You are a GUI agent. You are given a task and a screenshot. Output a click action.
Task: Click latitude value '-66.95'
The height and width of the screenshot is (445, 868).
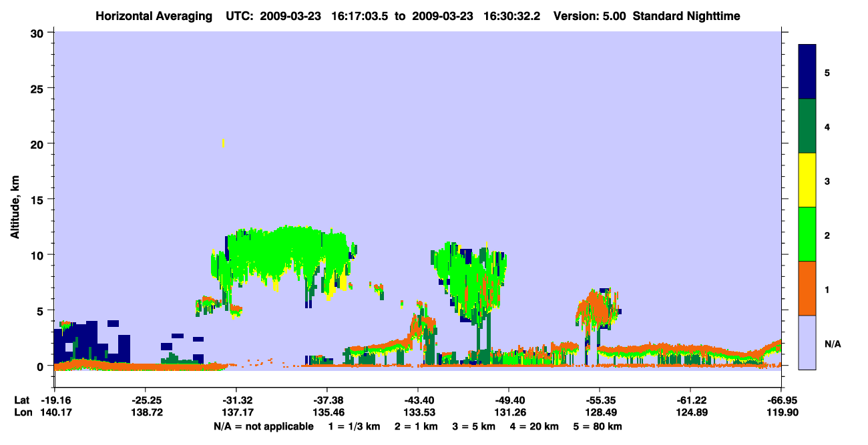coord(781,400)
